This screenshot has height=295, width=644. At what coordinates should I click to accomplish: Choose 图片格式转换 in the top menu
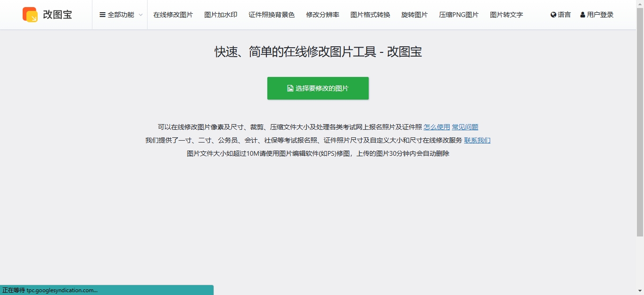(x=370, y=15)
